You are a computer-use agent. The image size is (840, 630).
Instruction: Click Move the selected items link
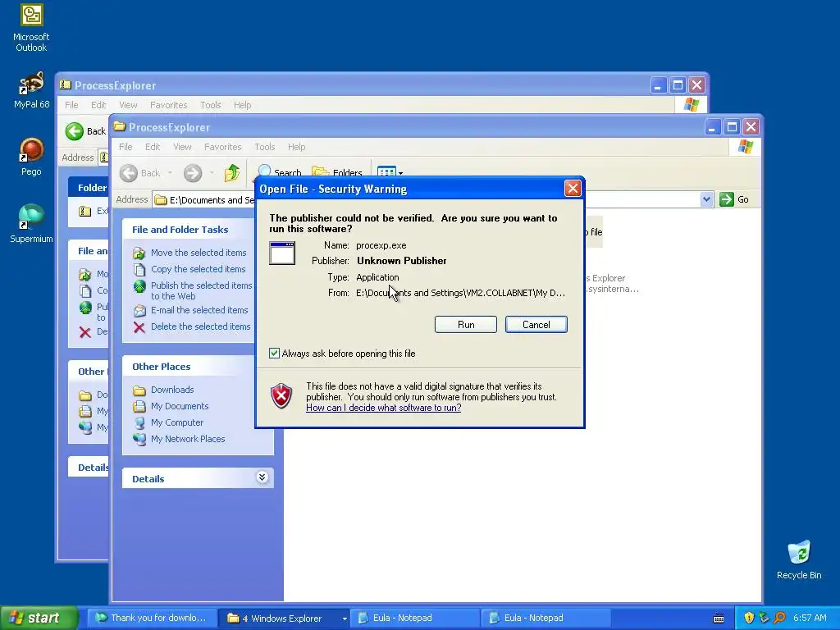(199, 253)
